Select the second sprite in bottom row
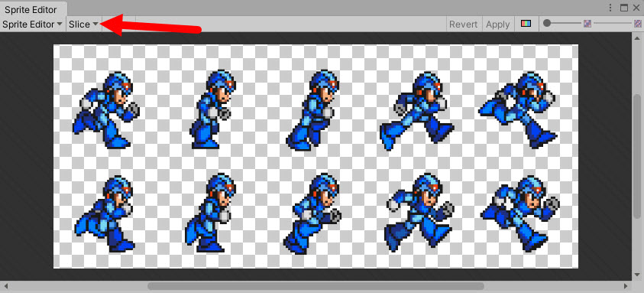 click(210, 213)
